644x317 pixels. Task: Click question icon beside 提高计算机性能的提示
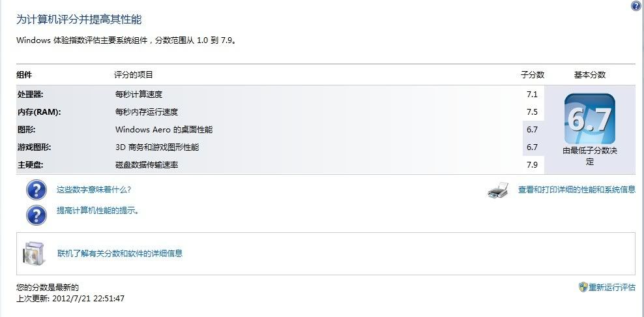36,215
